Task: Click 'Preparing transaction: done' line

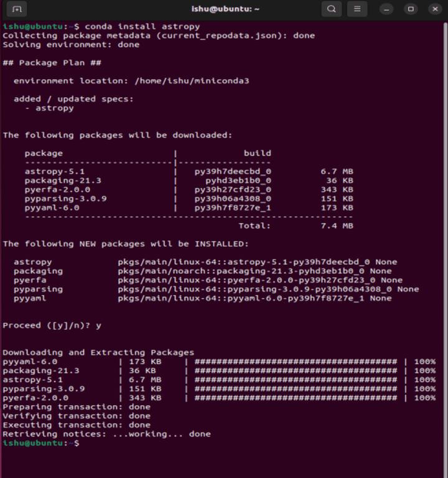Action: pos(77,407)
